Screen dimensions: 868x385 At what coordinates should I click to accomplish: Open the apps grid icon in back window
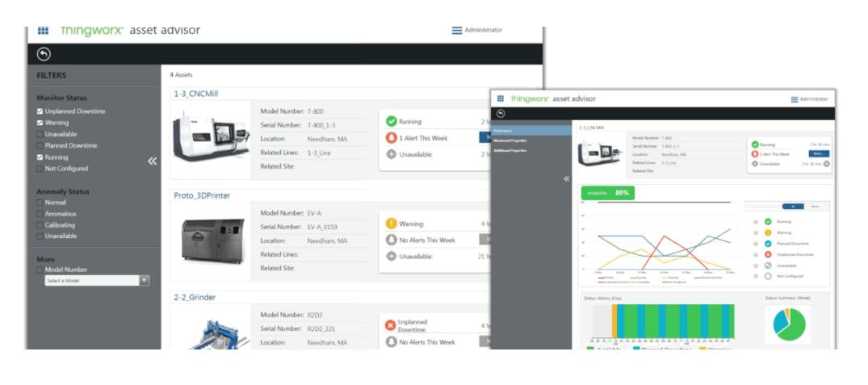[43, 31]
